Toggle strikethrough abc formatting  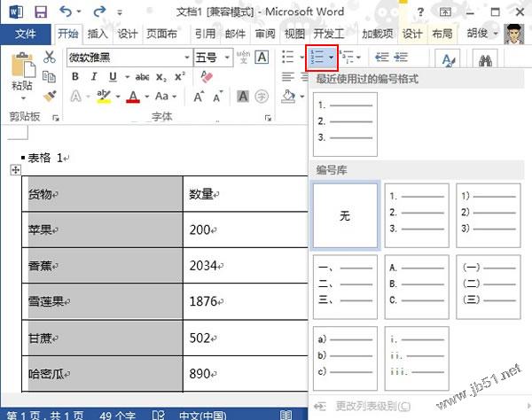(x=142, y=77)
